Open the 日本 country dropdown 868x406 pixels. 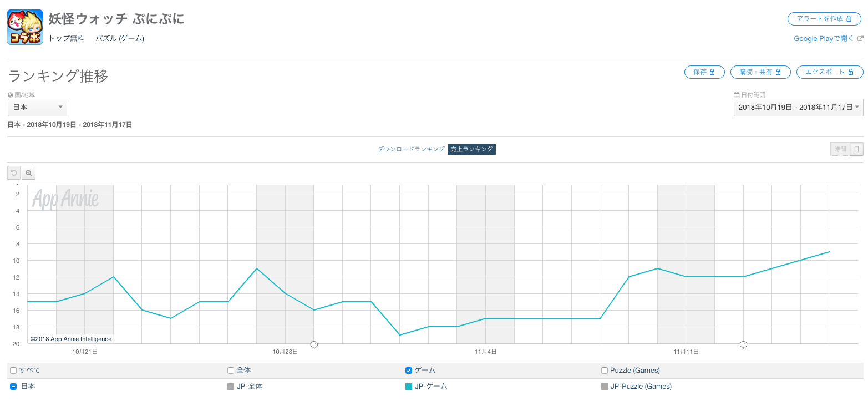pos(37,107)
